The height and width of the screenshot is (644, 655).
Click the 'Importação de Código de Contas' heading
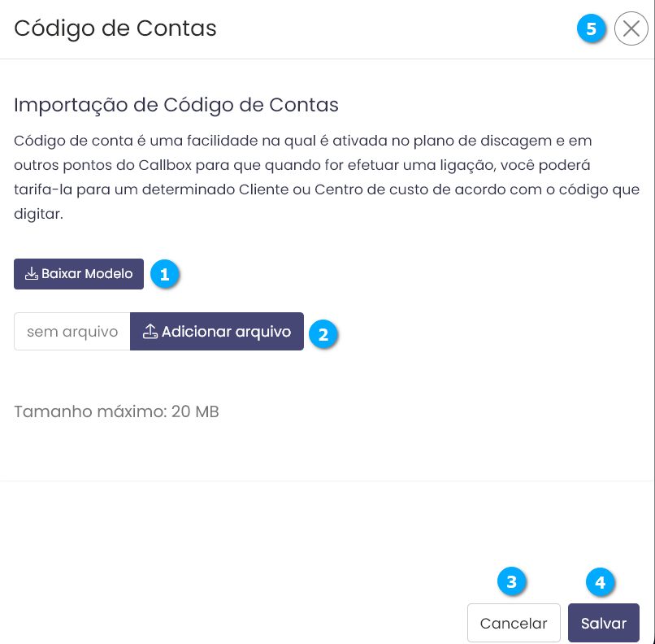pyautogui.click(x=176, y=105)
